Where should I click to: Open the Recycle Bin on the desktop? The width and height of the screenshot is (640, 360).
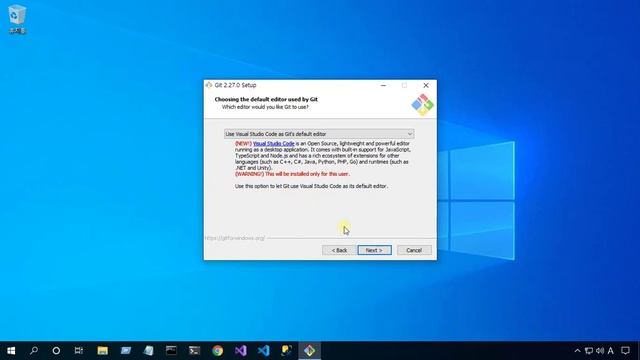pyautogui.click(x=17, y=19)
